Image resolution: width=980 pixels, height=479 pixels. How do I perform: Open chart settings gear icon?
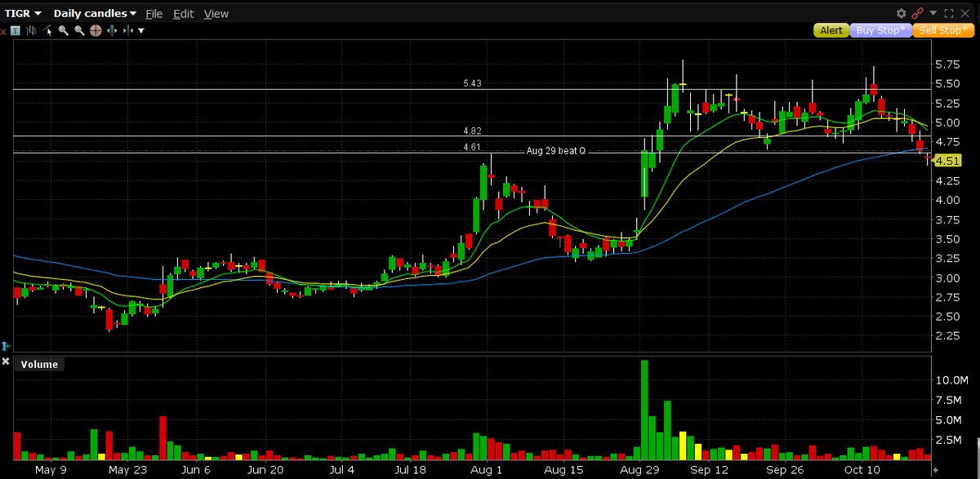(x=902, y=13)
